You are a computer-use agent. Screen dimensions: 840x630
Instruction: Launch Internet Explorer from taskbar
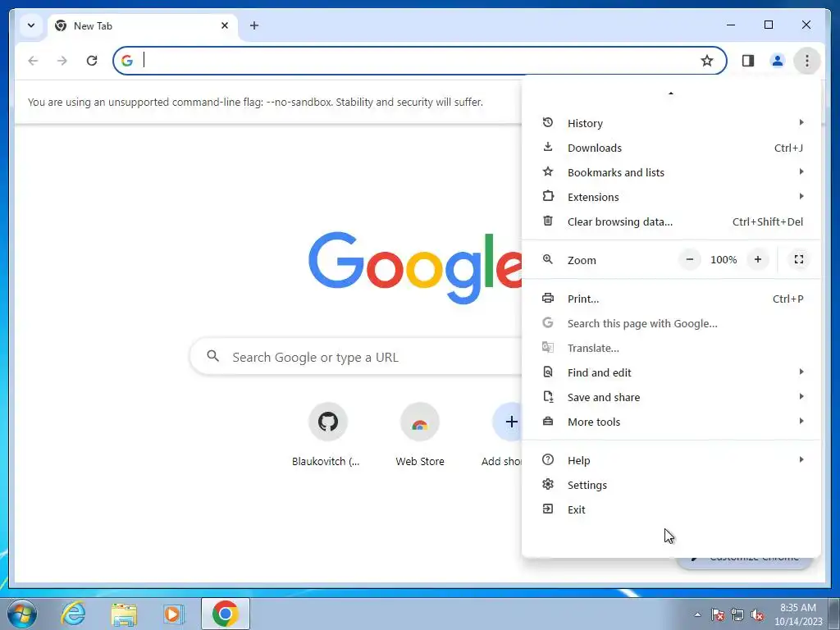coord(73,614)
